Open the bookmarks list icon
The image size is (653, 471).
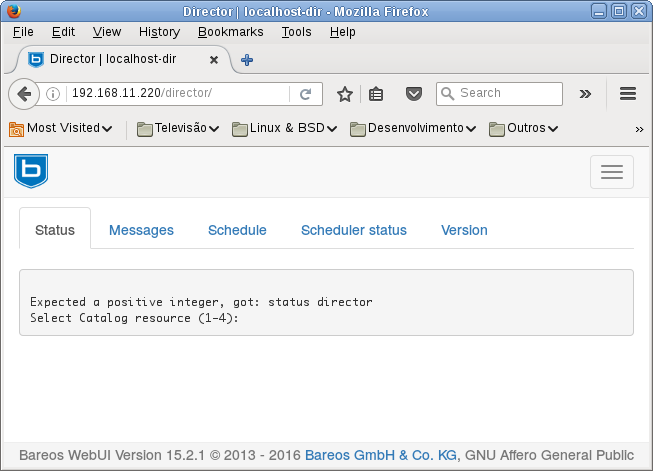(x=376, y=94)
